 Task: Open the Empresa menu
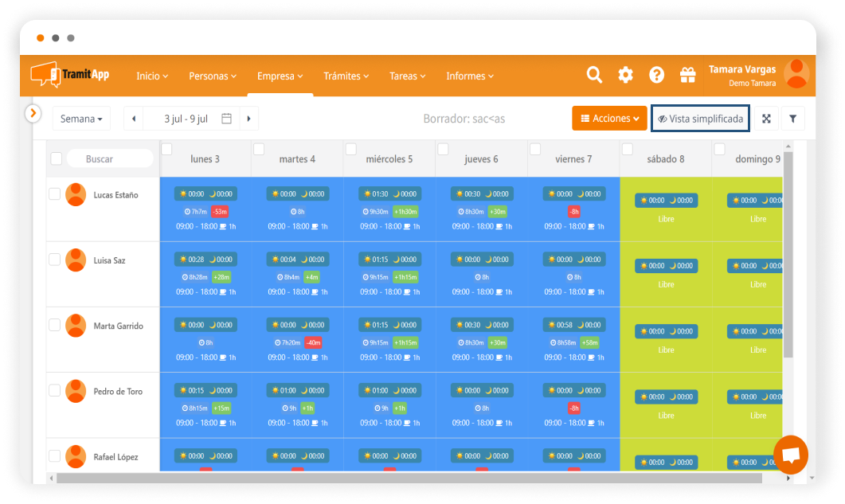coord(280,76)
